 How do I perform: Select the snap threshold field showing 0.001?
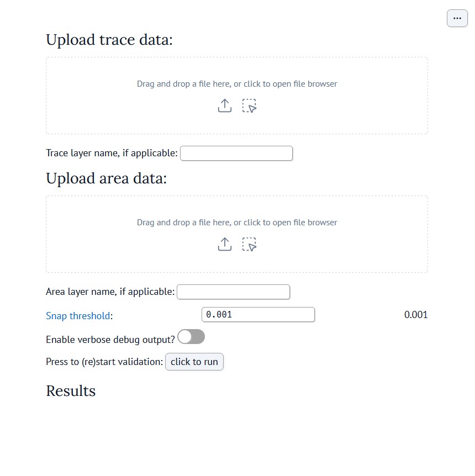[x=258, y=314]
